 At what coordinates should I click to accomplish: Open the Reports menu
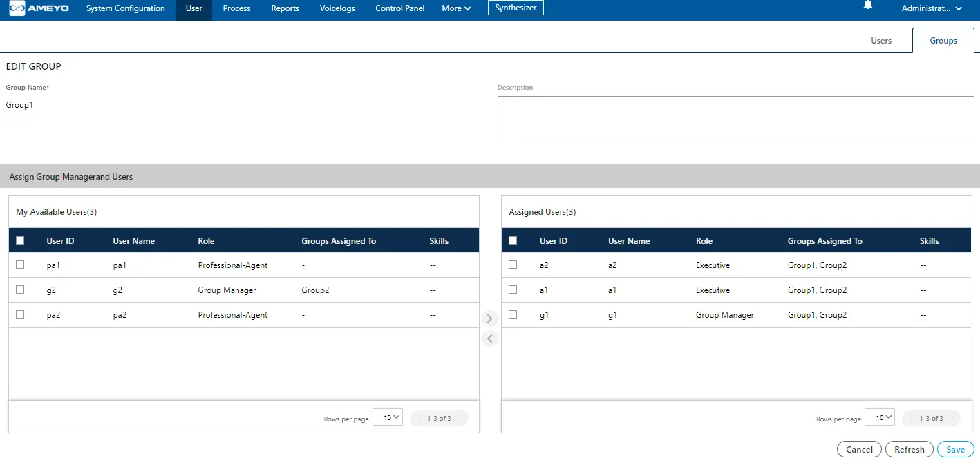(x=285, y=8)
